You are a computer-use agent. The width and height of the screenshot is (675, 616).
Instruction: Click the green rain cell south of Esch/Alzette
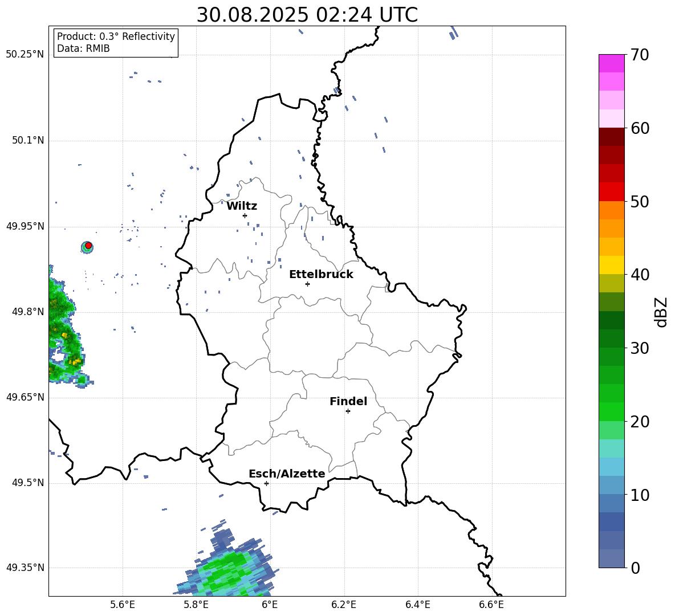(x=227, y=568)
